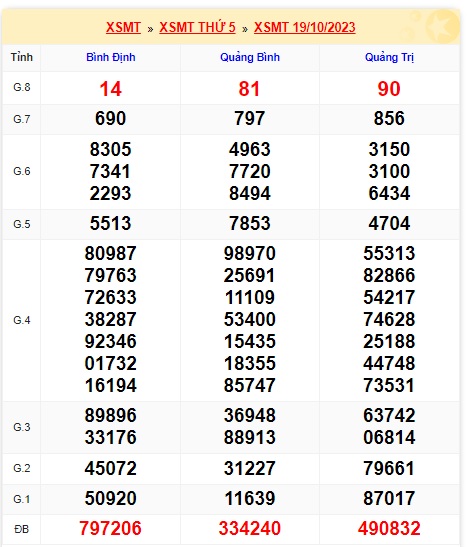This screenshot has height=547, width=472.
Task: Click the star decoration in header corner
Action: click(442, 26)
